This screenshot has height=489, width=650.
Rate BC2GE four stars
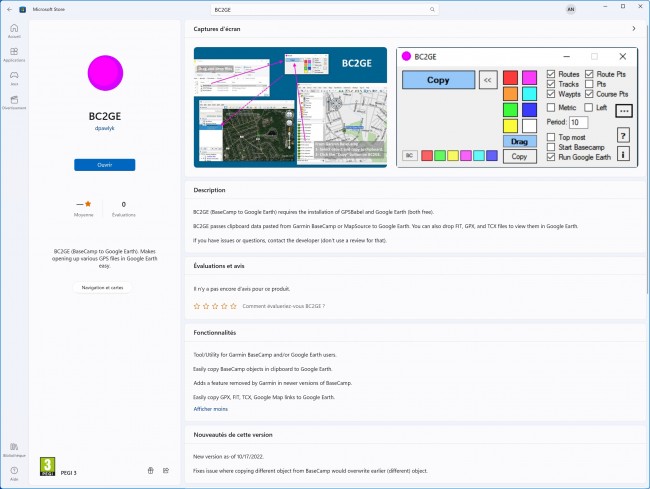pos(224,306)
